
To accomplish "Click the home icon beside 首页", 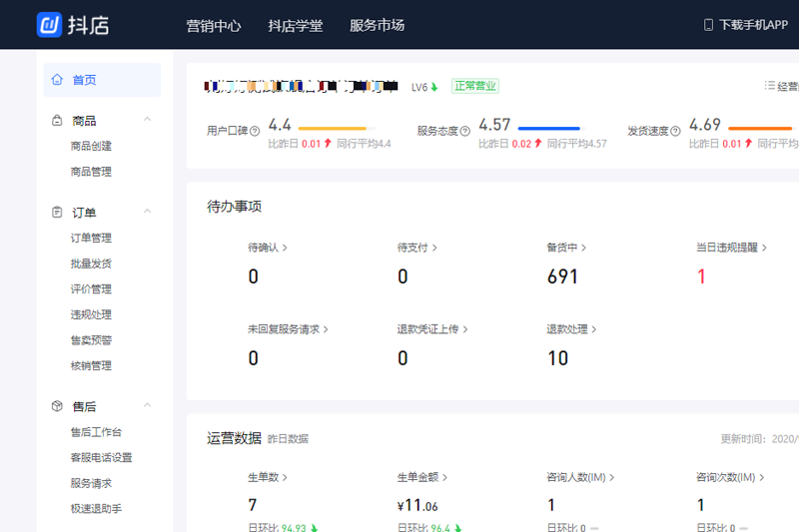I will [58, 80].
